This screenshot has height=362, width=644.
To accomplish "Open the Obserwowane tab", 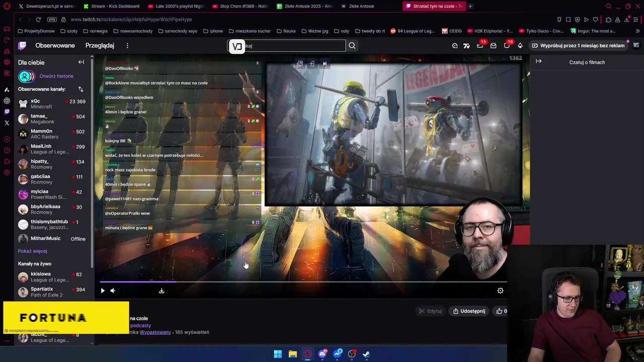I will [x=55, y=45].
